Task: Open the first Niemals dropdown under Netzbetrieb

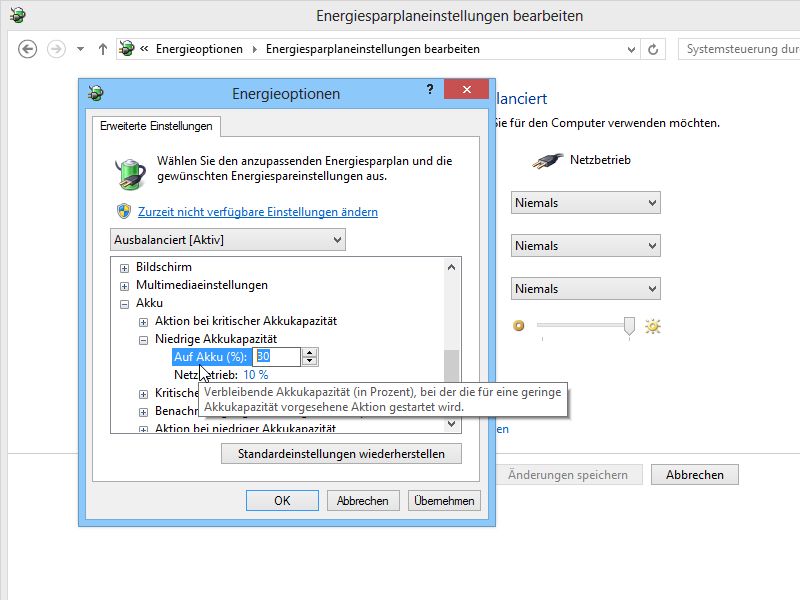Action: [586, 203]
